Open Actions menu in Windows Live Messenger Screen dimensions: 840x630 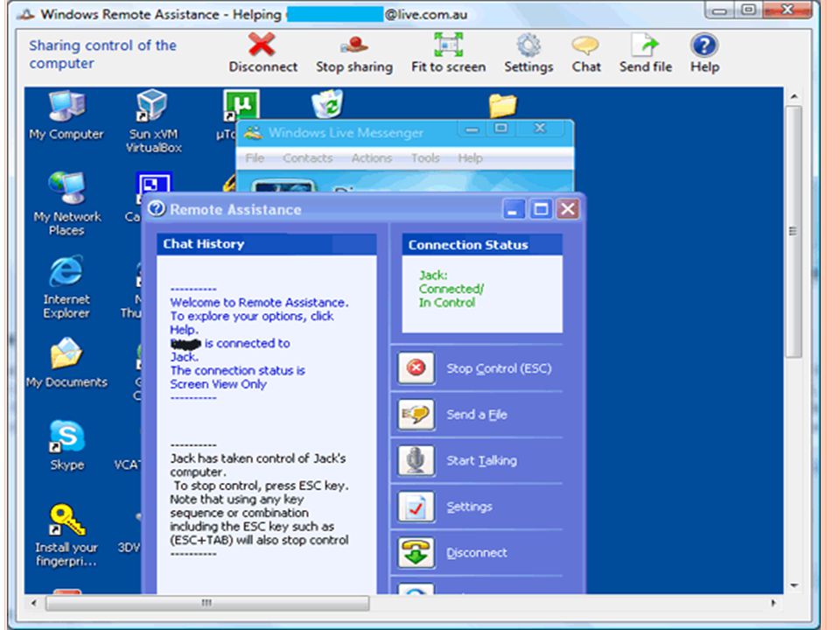[372, 158]
